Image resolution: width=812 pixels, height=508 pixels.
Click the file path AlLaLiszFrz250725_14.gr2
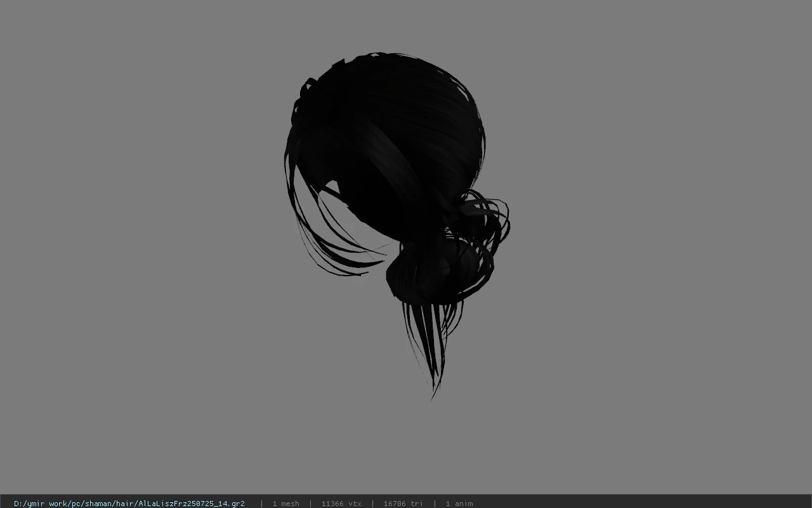tap(129, 504)
